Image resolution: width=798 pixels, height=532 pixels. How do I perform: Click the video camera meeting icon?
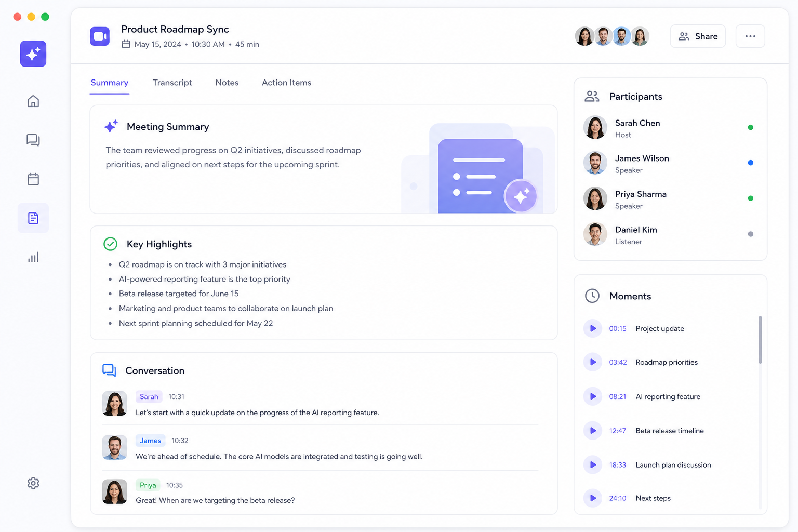point(100,36)
